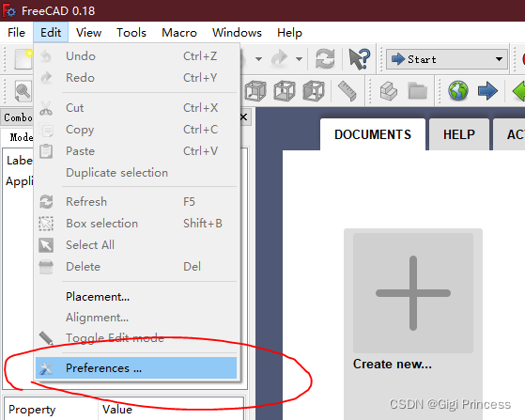
Task: Click the Create new... plus thumbnail
Action: 413,293
